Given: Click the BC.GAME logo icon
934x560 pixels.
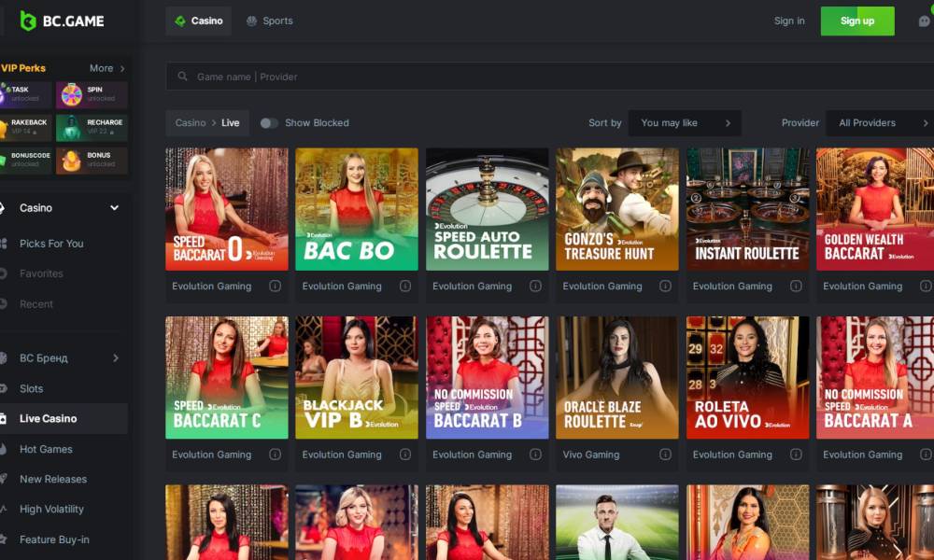Looking at the screenshot, I should coord(28,21).
